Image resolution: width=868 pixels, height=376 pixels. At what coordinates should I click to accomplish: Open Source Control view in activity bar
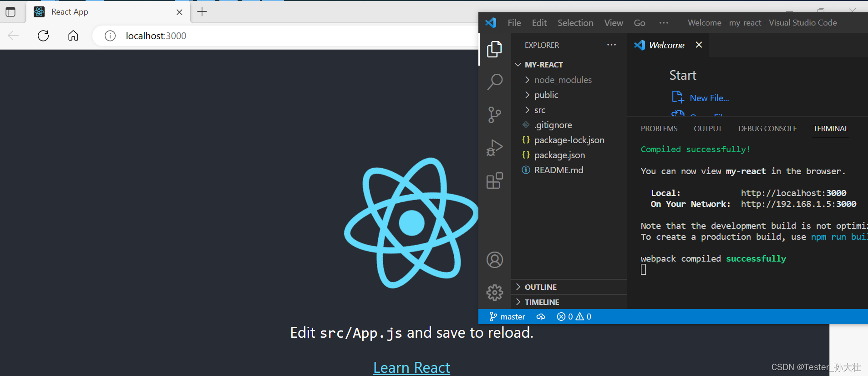pos(494,115)
